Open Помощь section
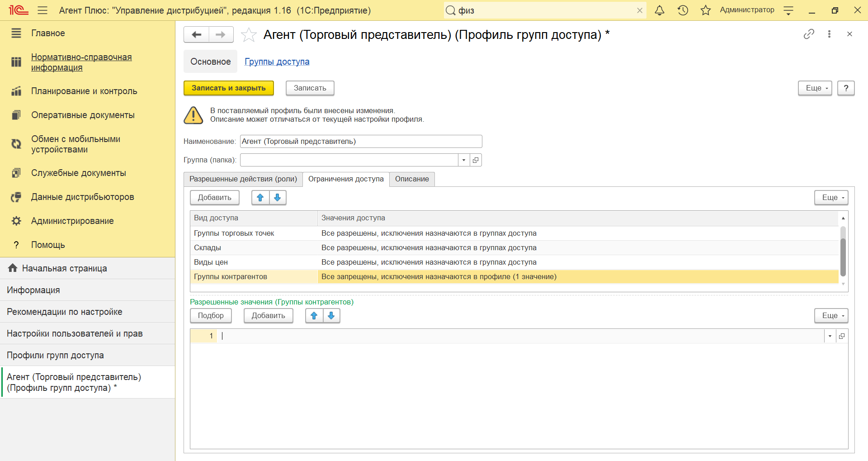Screen dimensions: 868x461 pyautogui.click(x=48, y=245)
